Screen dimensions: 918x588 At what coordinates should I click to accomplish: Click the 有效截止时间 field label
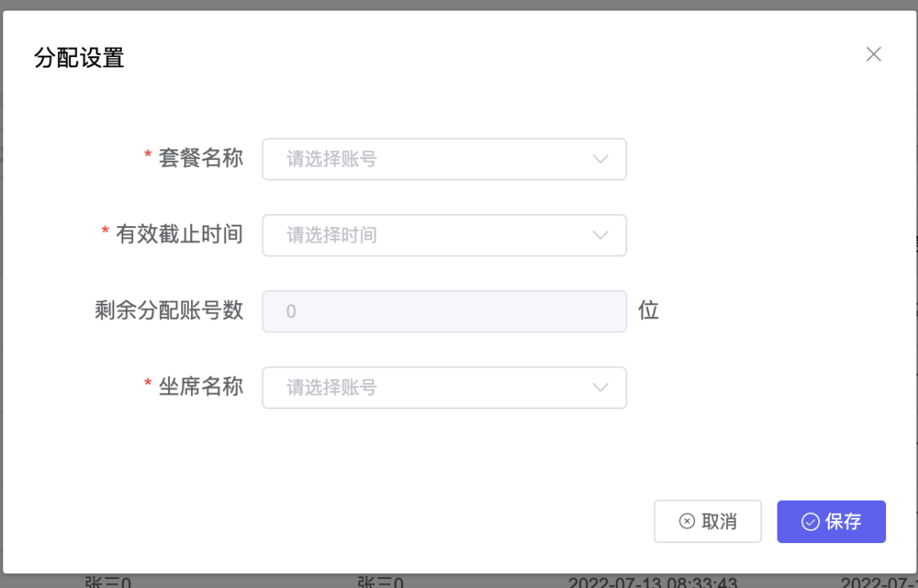pyautogui.click(x=180, y=234)
